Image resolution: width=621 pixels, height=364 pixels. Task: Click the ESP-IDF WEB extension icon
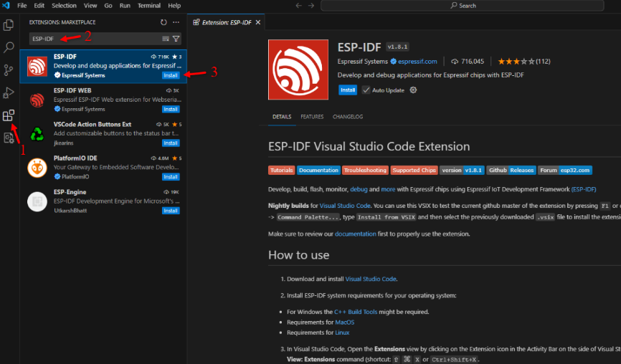coord(37,100)
